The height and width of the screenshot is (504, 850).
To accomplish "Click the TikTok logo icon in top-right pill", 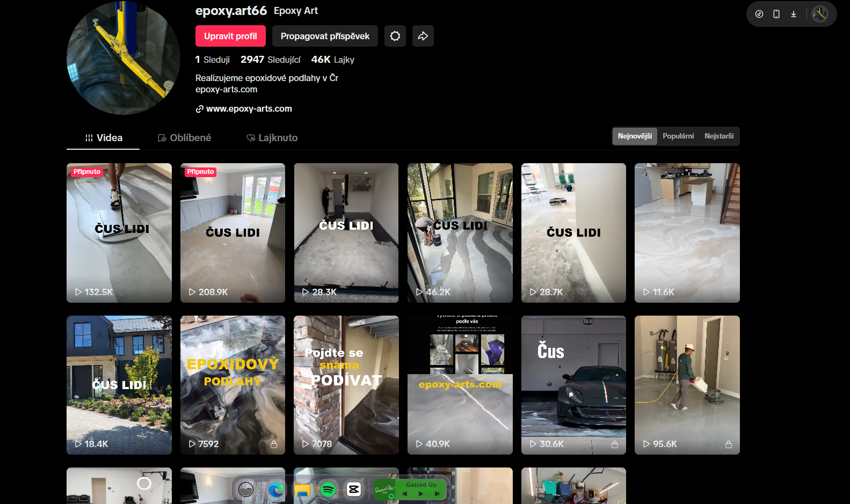I will click(759, 14).
